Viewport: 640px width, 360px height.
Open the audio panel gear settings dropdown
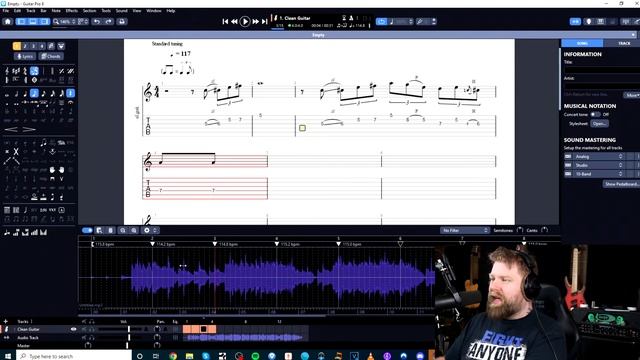(149, 231)
